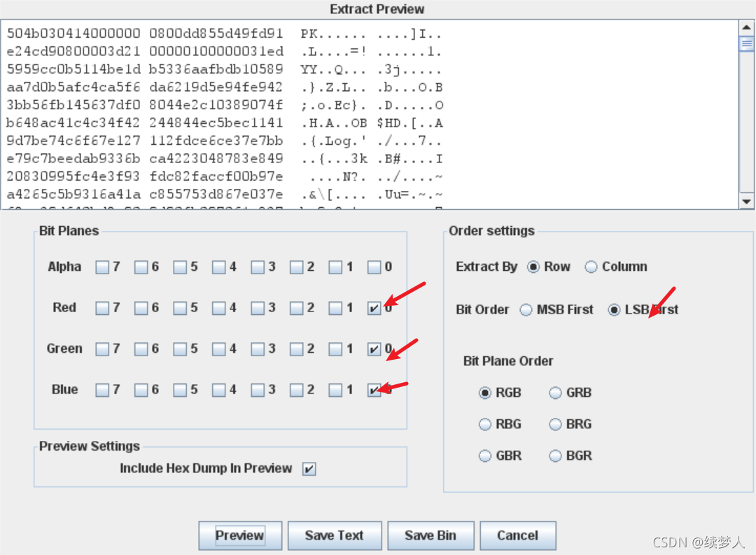756x555 pixels.
Task: Choose LSB First bit order
Action: [615, 310]
